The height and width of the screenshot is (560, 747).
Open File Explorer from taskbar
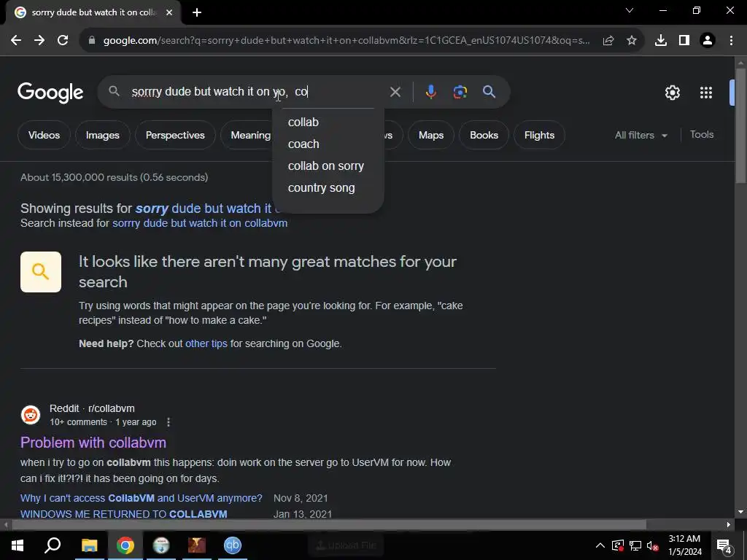89,545
